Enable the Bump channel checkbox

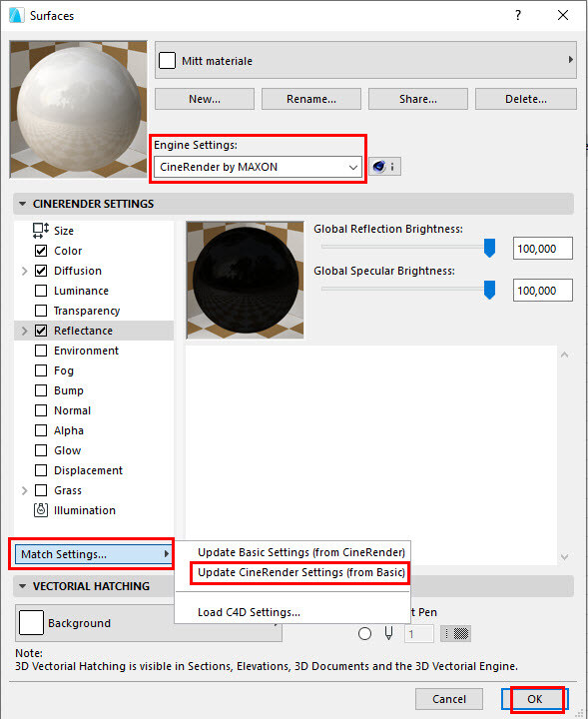(x=41, y=390)
